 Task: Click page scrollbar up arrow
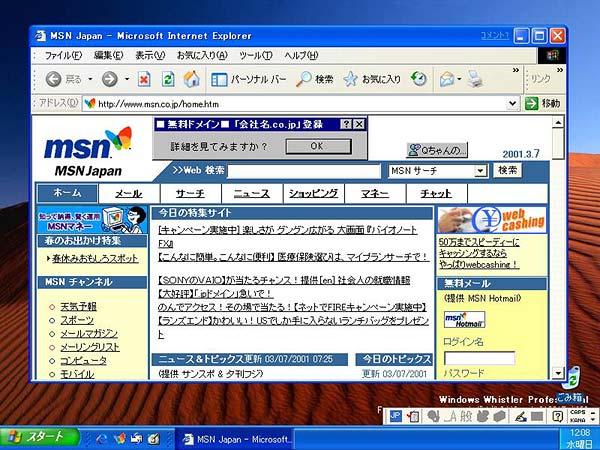pyautogui.click(x=558, y=122)
